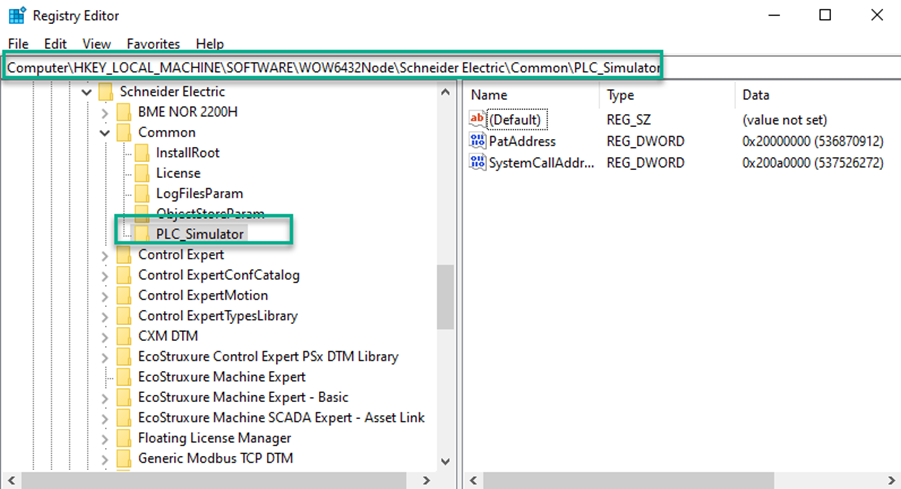Click the InstallRoot folder icon
The width and height of the screenshot is (901, 489).
coord(142,153)
